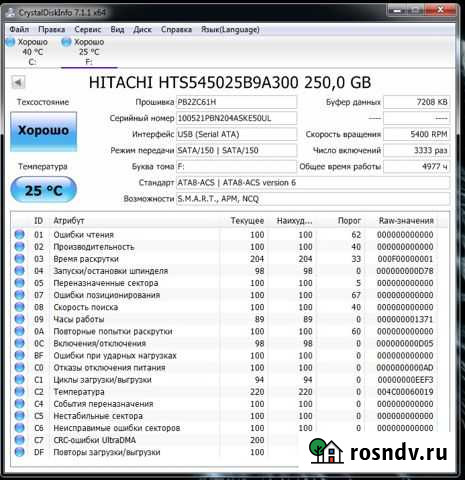The image size is (465, 480).
Task: Click status icon for Повторы загрузки/выгрузки
Action: click(x=20, y=452)
